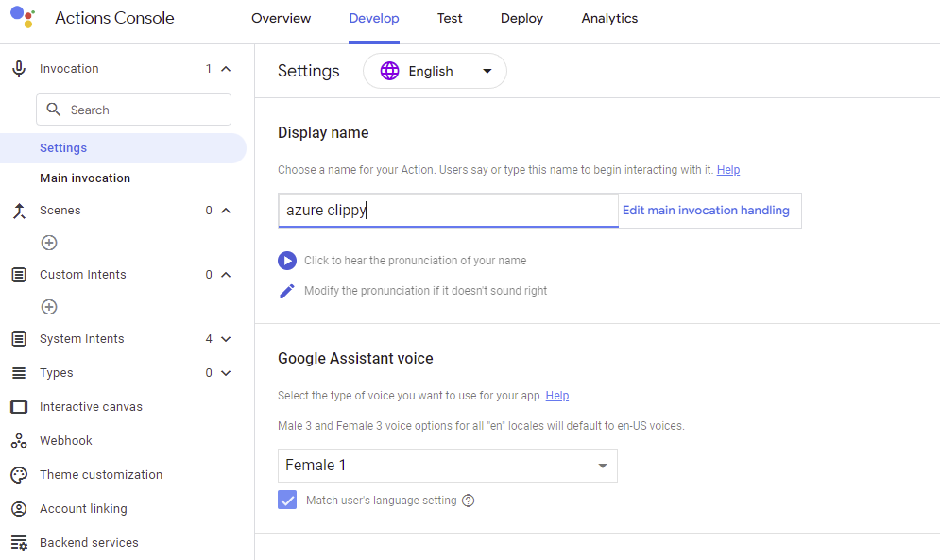Uncheck Match user's language setting
940x560 pixels.
point(287,500)
